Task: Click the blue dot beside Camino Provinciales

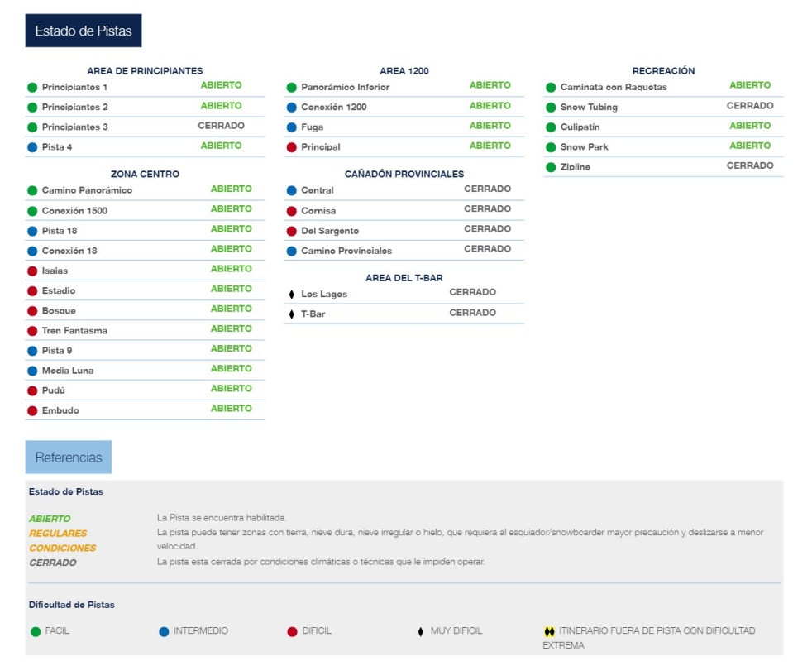Action: pos(292,252)
